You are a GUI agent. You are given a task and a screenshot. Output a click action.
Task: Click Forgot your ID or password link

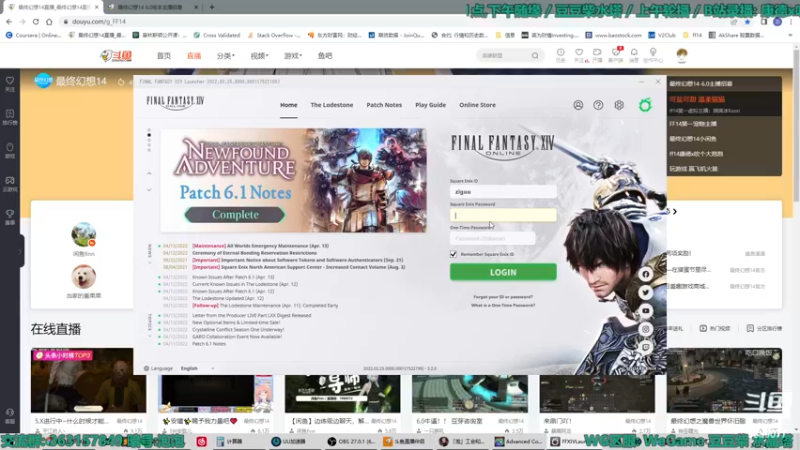503,297
